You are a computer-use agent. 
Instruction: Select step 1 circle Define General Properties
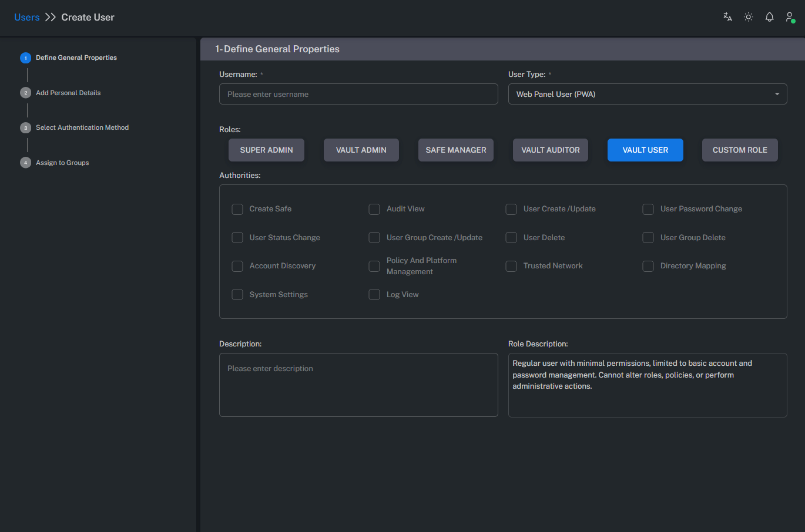click(x=25, y=58)
